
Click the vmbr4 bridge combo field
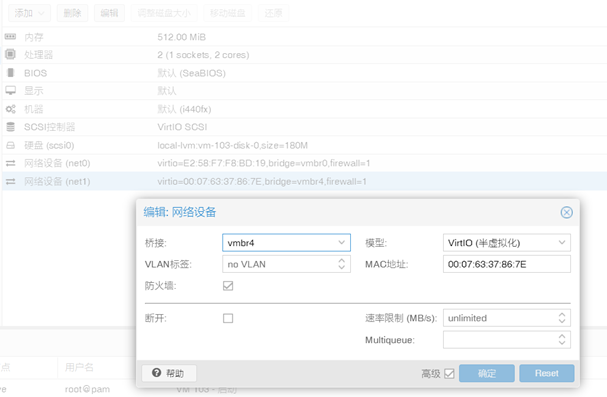pos(286,243)
